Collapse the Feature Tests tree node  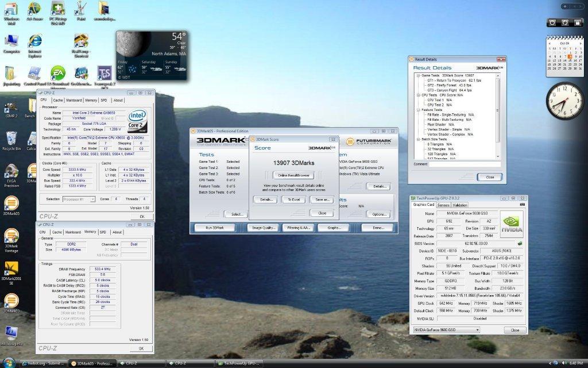tap(418, 110)
